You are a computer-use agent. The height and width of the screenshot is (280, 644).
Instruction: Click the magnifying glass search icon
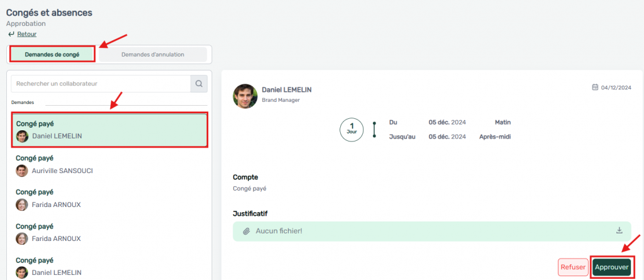[x=199, y=84]
